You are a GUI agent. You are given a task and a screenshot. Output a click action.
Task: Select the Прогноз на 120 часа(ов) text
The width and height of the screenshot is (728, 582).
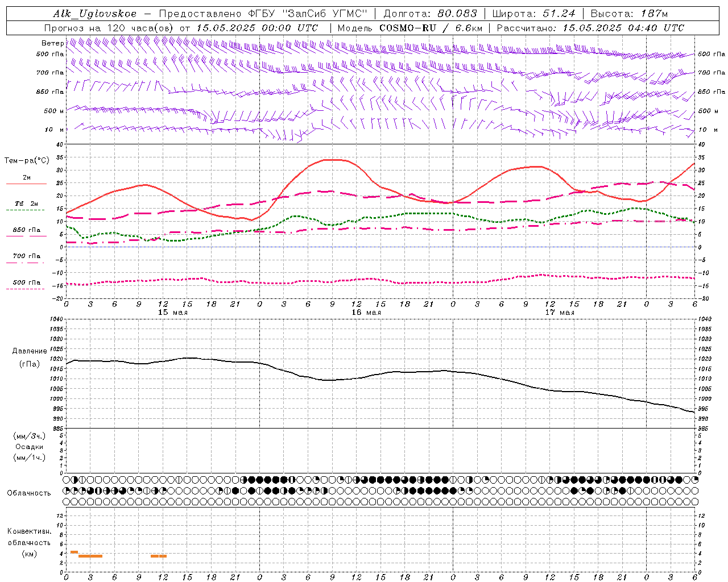tap(110, 28)
